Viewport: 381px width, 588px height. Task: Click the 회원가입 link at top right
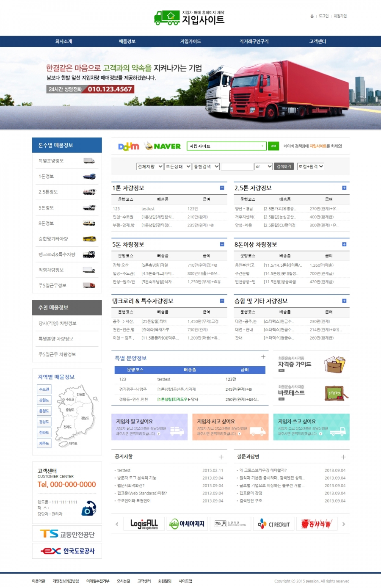(340, 16)
